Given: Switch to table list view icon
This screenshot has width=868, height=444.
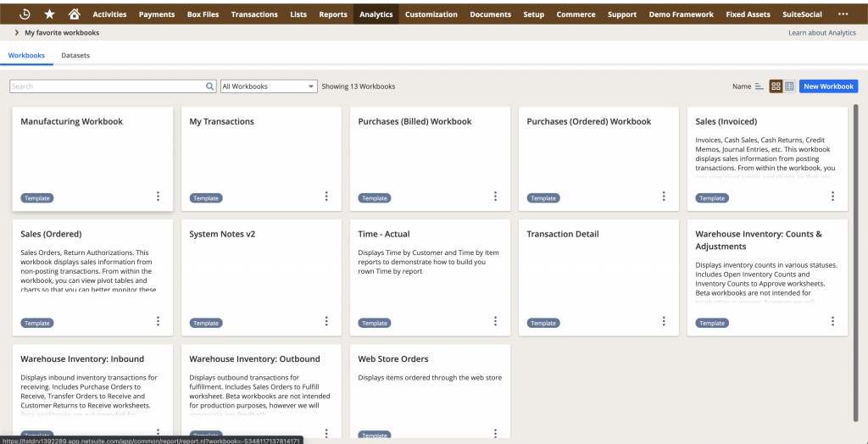Looking at the screenshot, I should [x=789, y=86].
